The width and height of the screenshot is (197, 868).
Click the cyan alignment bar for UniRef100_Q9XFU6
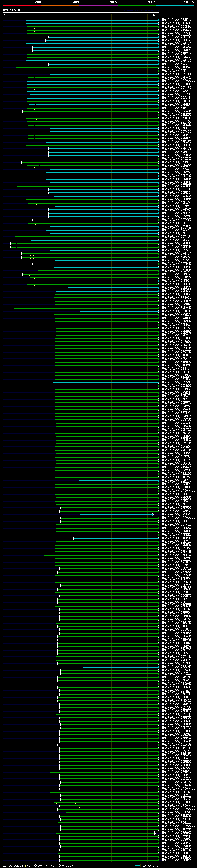tap(119, 311)
